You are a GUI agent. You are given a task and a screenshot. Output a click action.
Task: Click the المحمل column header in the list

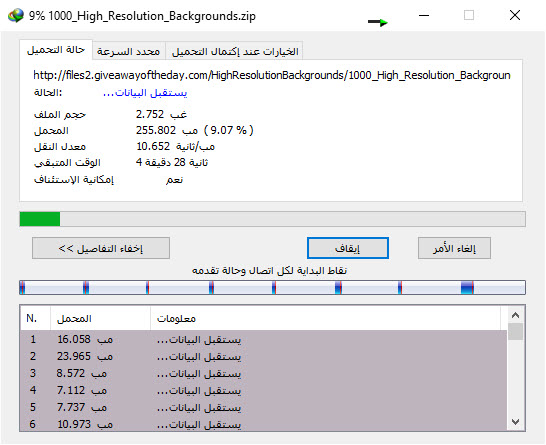[x=100, y=318]
